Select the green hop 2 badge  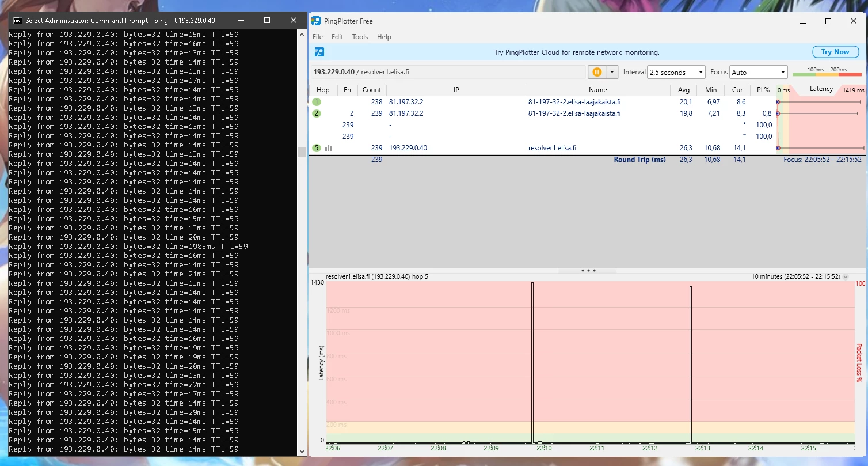point(317,113)
